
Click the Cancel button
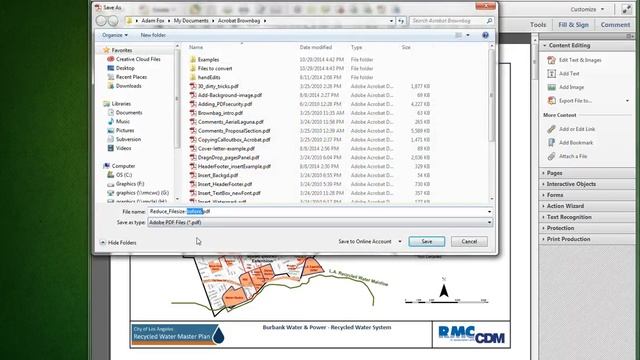469,242
